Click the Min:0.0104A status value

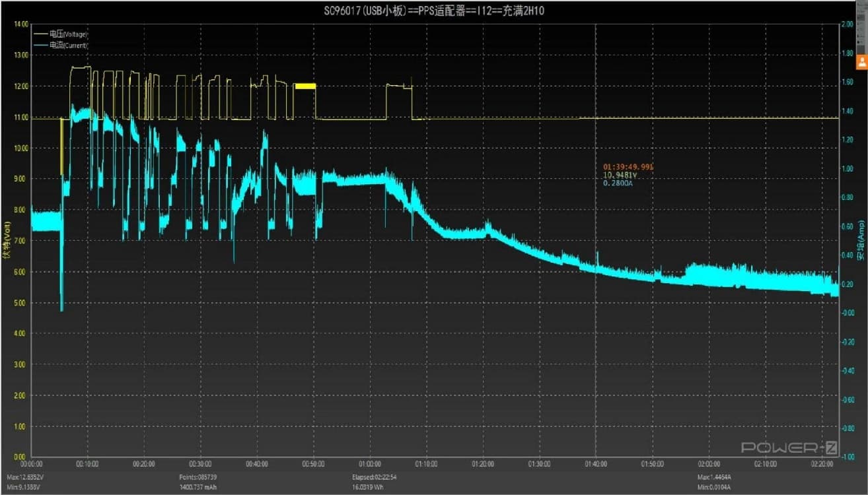[x=714, y=488]
